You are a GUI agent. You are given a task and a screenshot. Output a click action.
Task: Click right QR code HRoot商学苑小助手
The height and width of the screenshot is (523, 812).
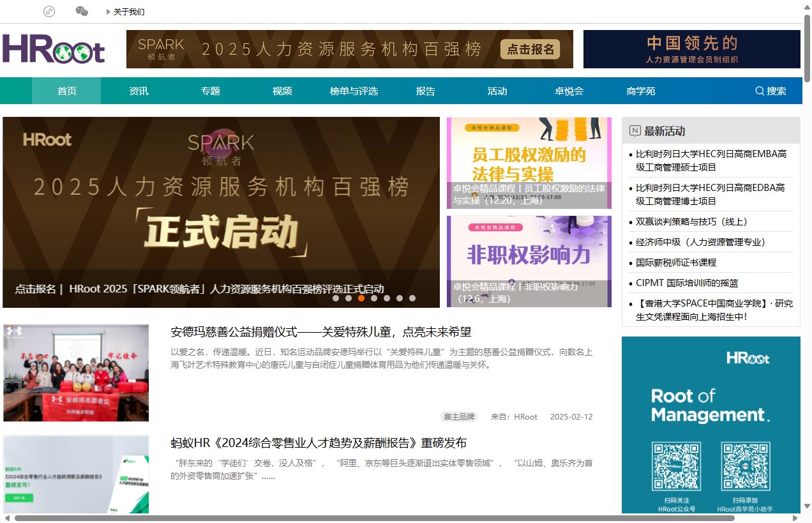(x=745, y=467)
